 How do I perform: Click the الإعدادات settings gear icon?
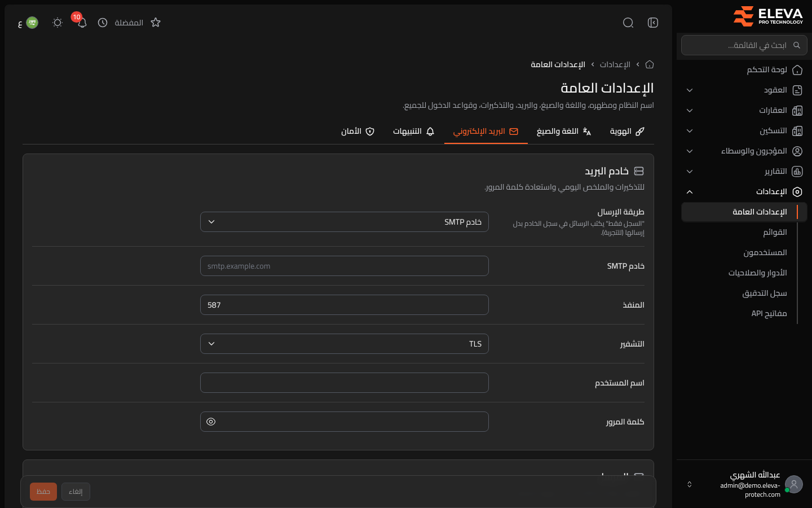pyautogui.click(x=797, y=192)
